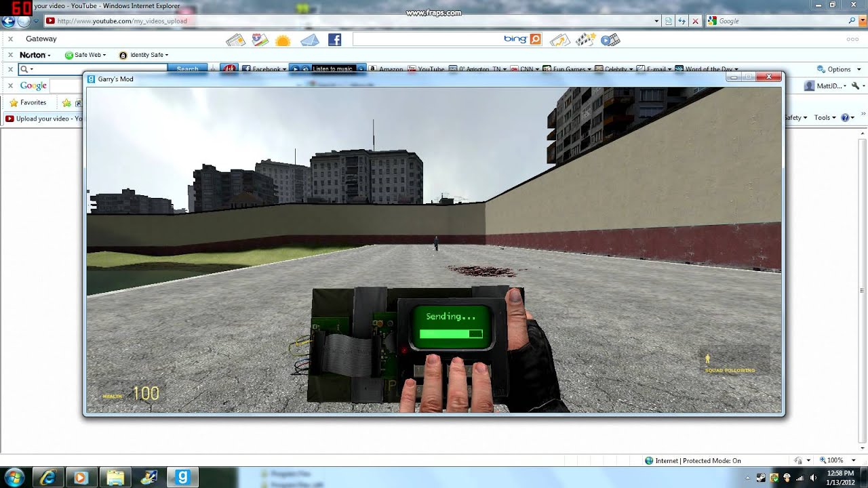Click the red Ask logo icon
The width and height of the screenshot is (868, 488).
pos(229,68)
